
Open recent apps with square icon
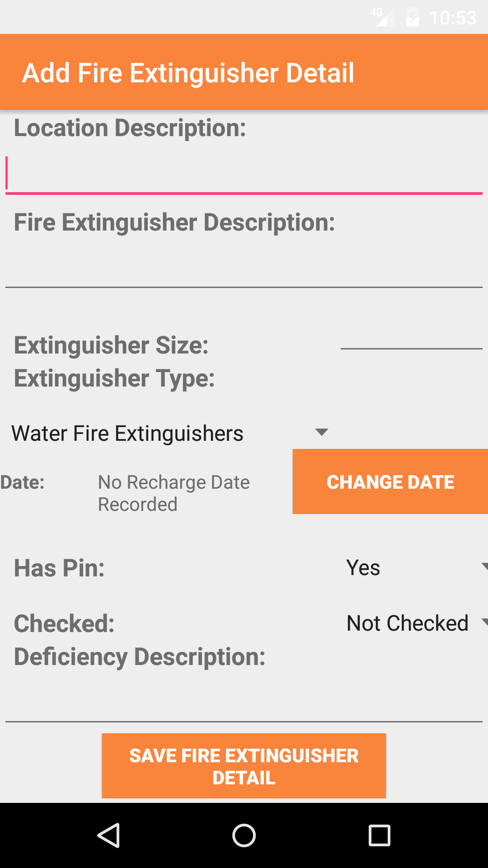point(380,835)
